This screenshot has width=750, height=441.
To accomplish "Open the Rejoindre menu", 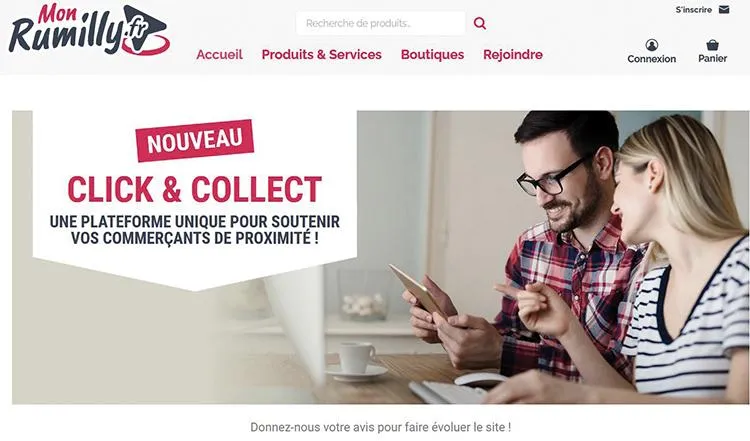I will point(513,55).
